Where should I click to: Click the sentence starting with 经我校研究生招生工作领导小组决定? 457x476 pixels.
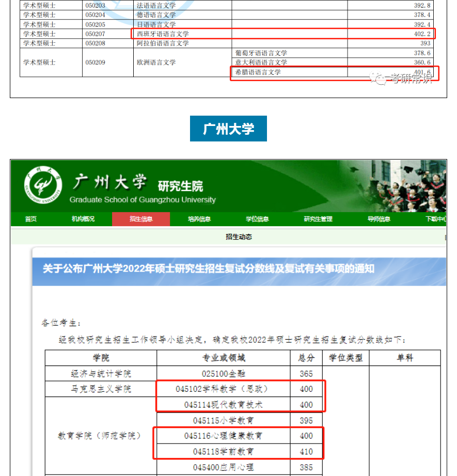coord(232,340)
